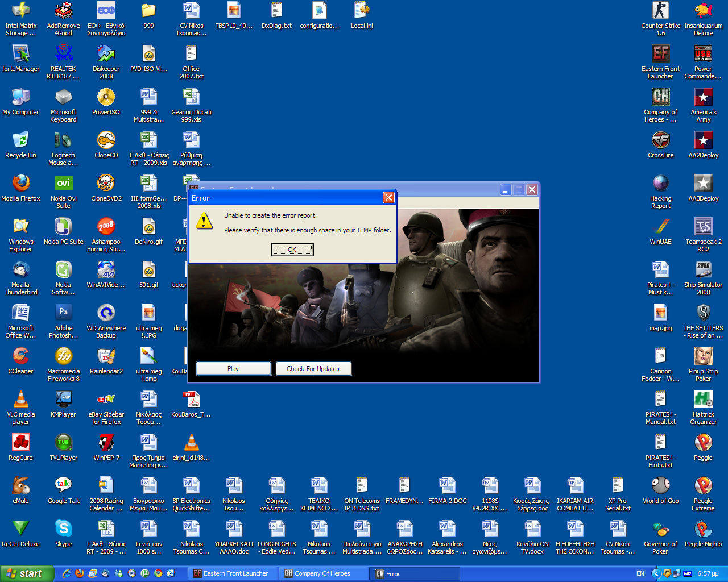
Task: Select the Ashampoo Burning Studio icon
Action: click(106, 235)
